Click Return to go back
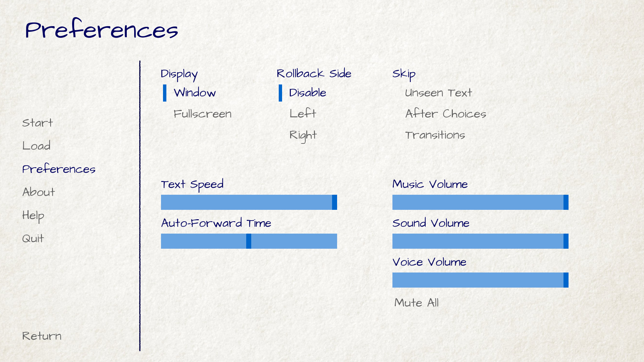 (x=42, y=336)
